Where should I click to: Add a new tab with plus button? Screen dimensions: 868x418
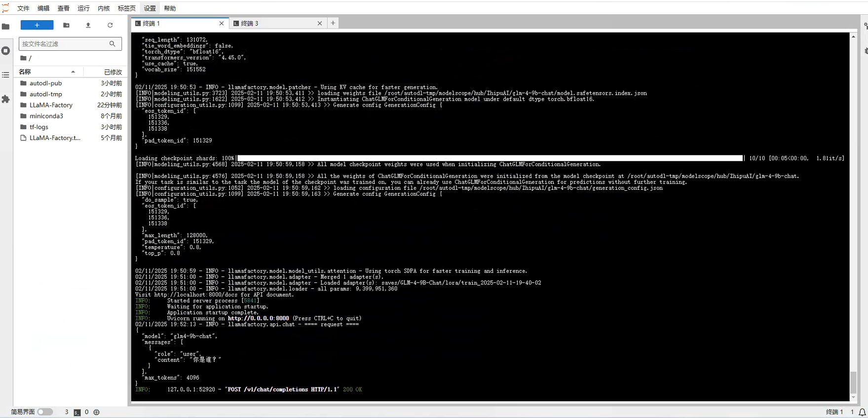[333, 23]
